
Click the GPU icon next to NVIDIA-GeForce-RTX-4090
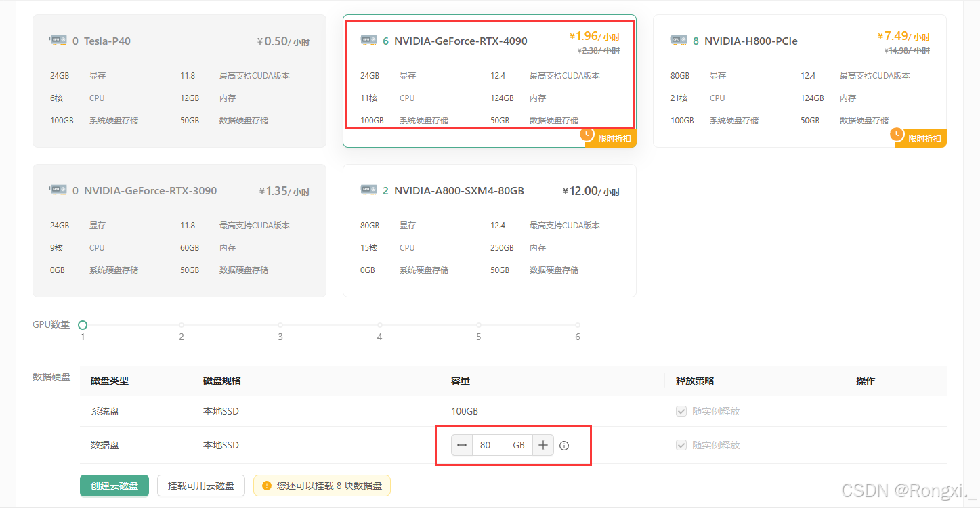(368, 40)
